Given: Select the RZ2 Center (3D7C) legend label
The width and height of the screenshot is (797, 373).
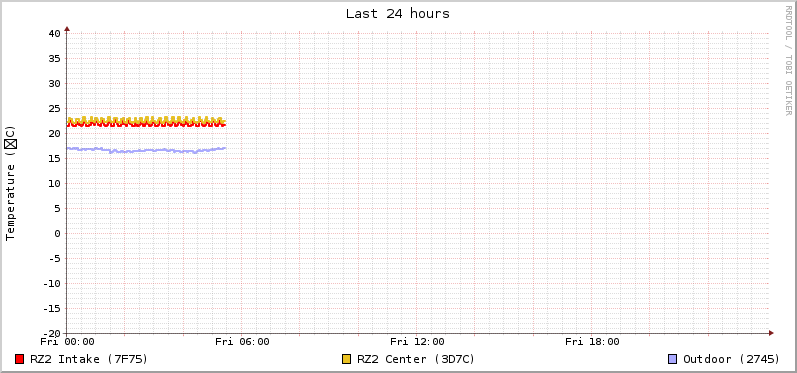Looking at the screenshot, I should click(416, 359).
